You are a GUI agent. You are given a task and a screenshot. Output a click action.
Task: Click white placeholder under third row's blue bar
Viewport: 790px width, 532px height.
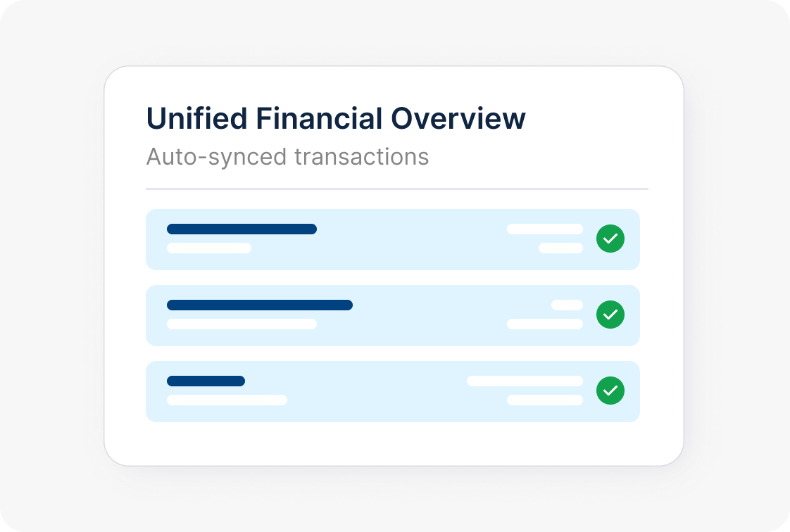pyautogui.click(x=227, y=400)
